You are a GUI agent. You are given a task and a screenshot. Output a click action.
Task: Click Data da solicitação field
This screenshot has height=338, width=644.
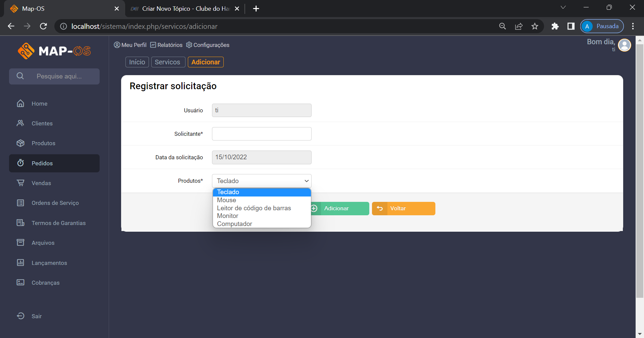click(x=262, y=157)
